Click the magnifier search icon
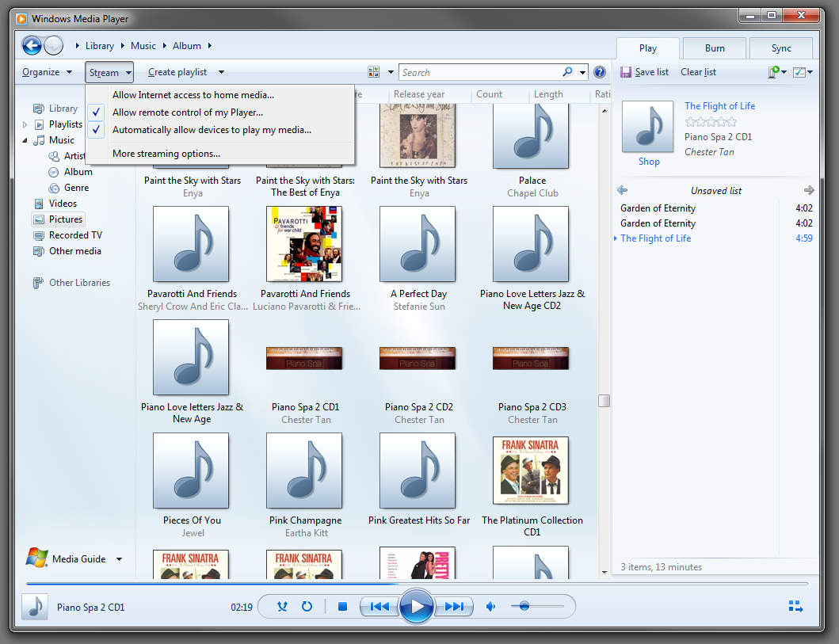Viewport: 839px width, 644px height. coord(567,71)
